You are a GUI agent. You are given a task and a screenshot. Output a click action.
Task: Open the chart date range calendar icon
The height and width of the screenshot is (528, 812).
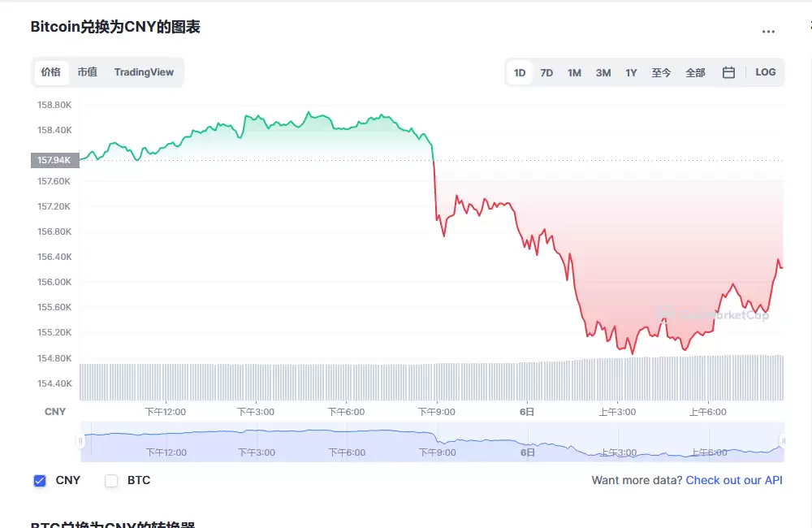(728, 72)
